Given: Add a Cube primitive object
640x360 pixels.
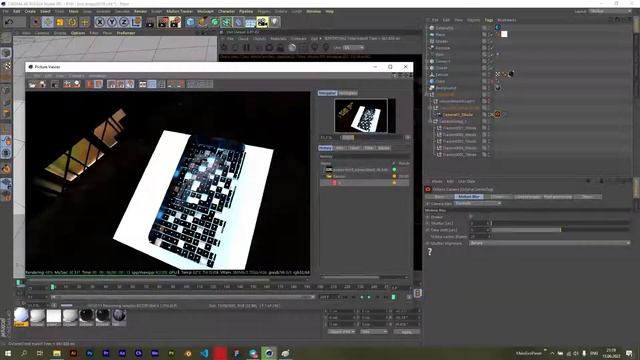Looking at the screenshot, I should [190, 22].
